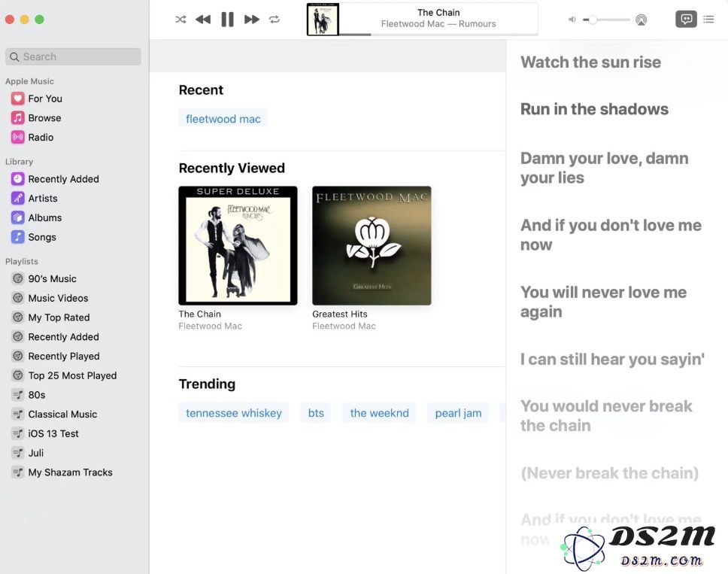
Task: Open AirPlay output options
Action: 642,20
